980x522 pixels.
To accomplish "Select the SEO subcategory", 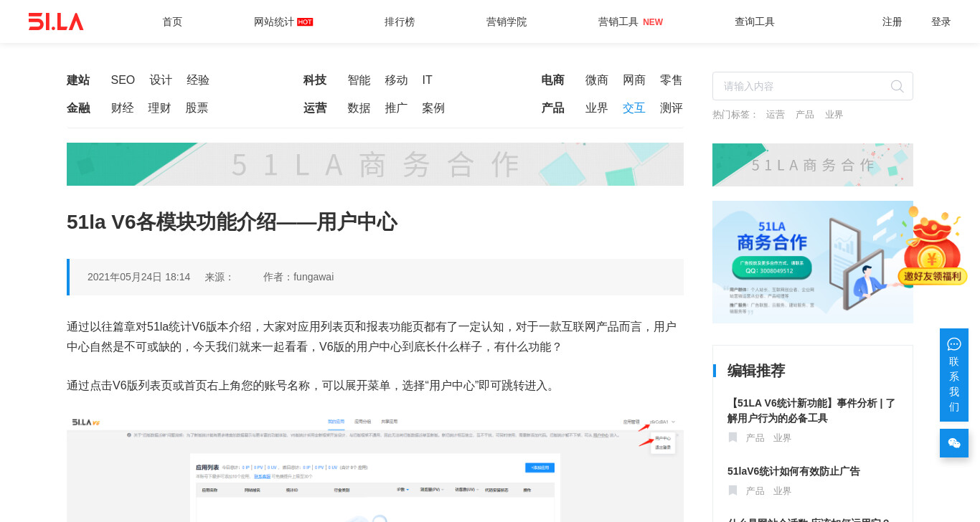I will [123, 80].
